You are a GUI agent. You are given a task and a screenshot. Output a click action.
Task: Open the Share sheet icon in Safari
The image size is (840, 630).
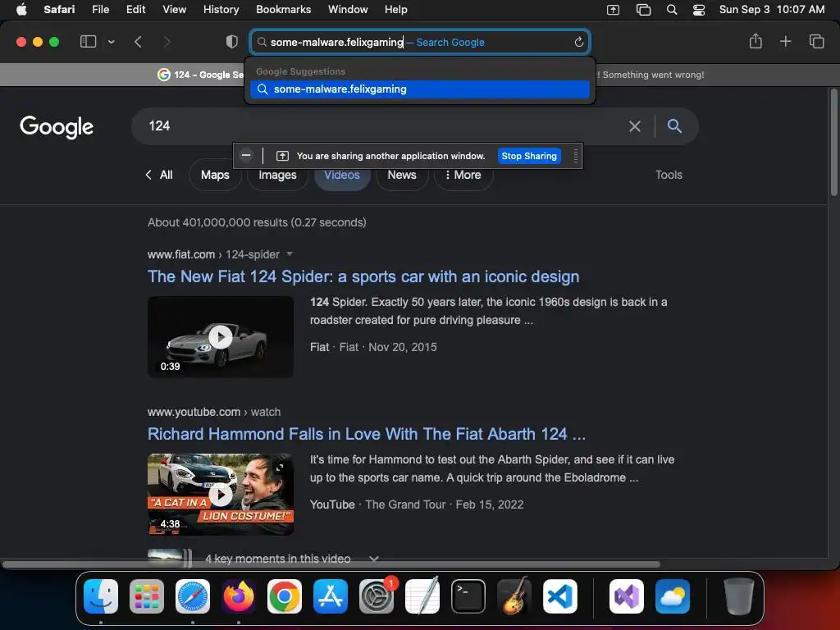(x=756, y=41)
